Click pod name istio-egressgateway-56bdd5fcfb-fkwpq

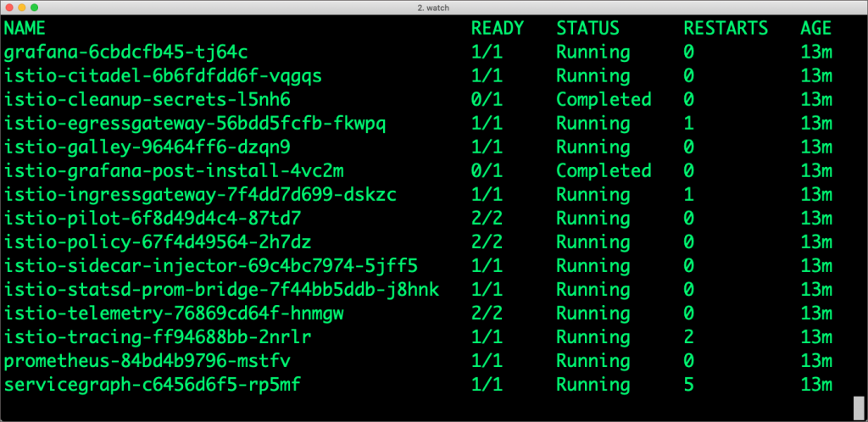(x=195, y=124)
